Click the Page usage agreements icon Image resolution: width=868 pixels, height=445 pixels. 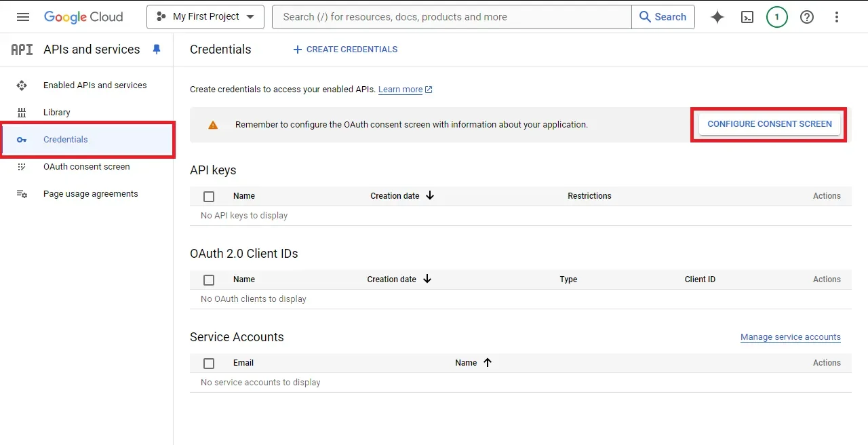[x=22, y=194]
